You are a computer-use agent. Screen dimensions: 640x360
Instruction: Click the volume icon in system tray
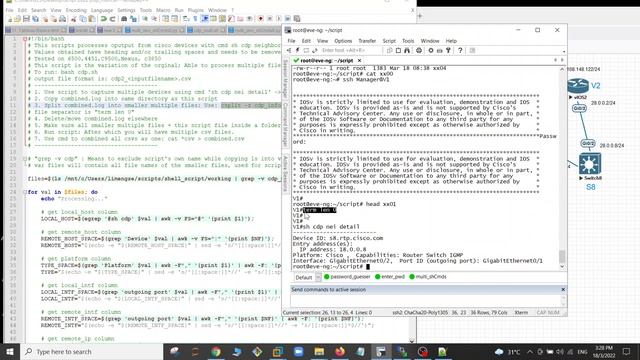[x=560, y=352]
